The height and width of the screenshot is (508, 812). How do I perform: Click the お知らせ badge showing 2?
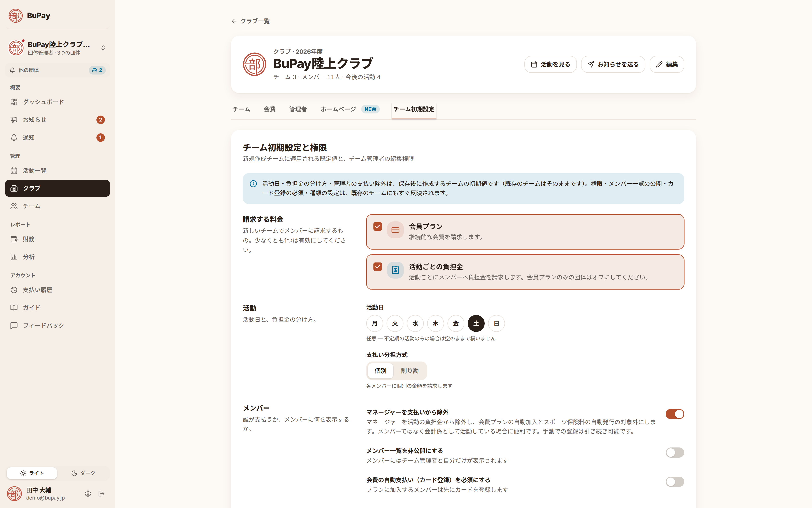tap(100, 120)
